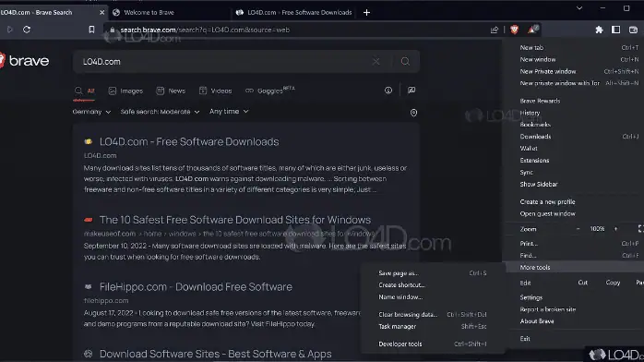The image size is (644, 362).
Task: Open a new tab with plus
Action: tap(367, 13)
